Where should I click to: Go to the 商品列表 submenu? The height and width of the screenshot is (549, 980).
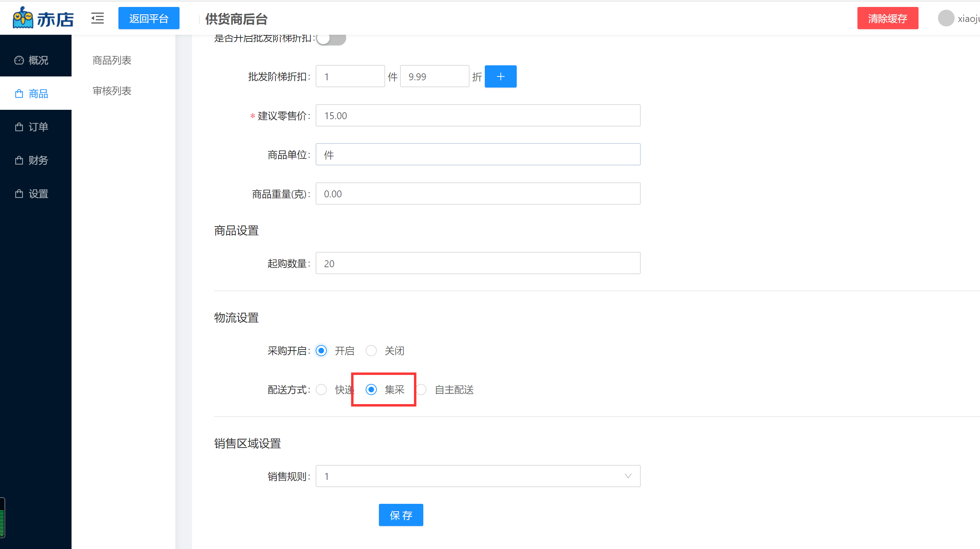click(112, 60)
